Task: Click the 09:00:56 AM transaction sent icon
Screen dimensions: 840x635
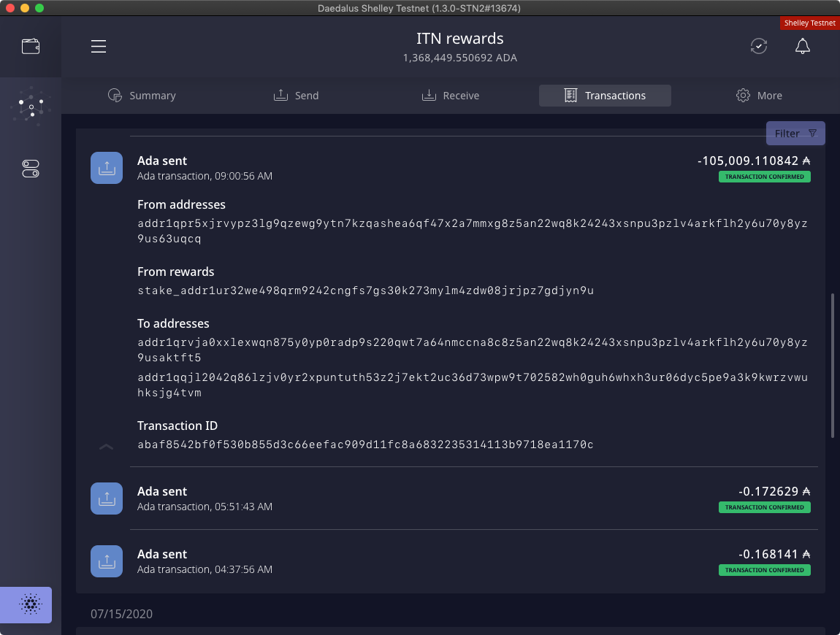Action: pyautogui.click(x=107, y=168)
